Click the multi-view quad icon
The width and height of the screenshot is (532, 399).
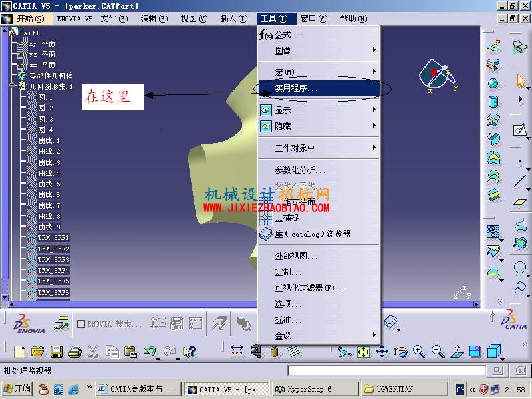[475, 352]
